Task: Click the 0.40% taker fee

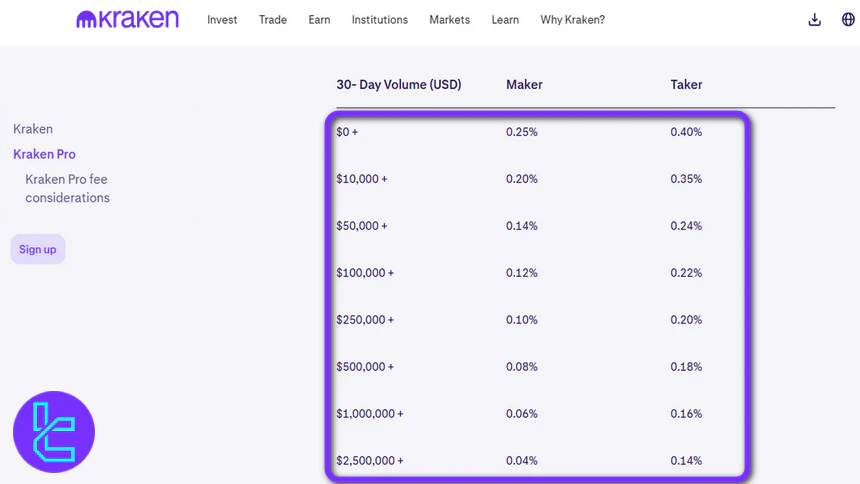Action: click(x=686, y=132)
